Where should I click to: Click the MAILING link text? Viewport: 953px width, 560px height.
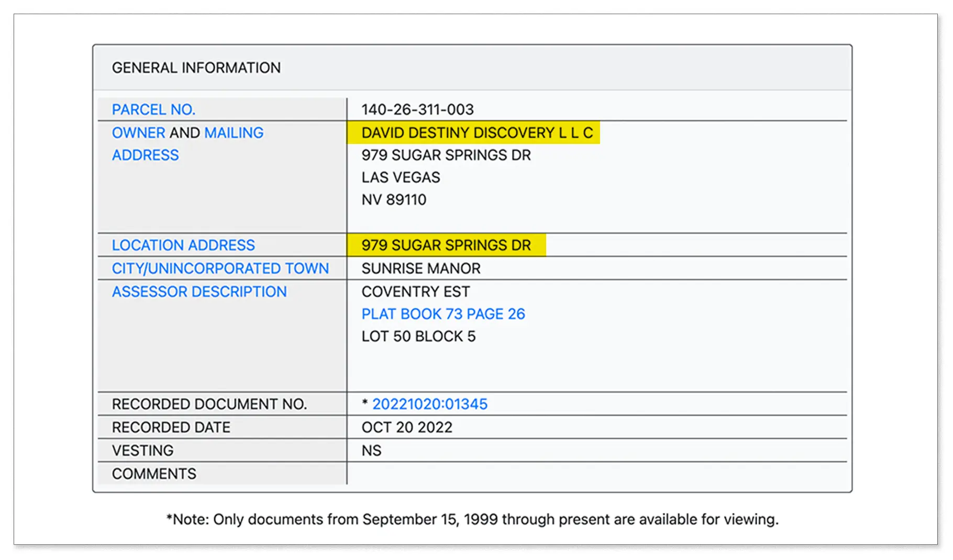(234, 133)
